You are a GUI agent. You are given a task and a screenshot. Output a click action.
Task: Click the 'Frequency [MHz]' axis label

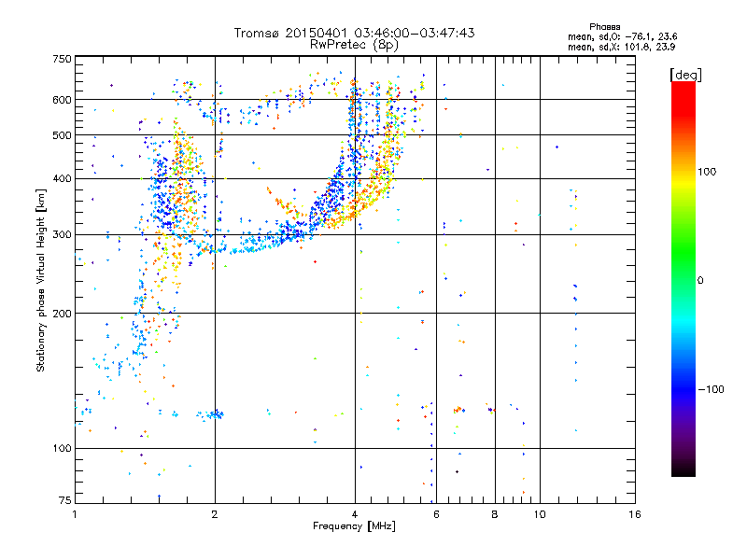tap(354, 526)
